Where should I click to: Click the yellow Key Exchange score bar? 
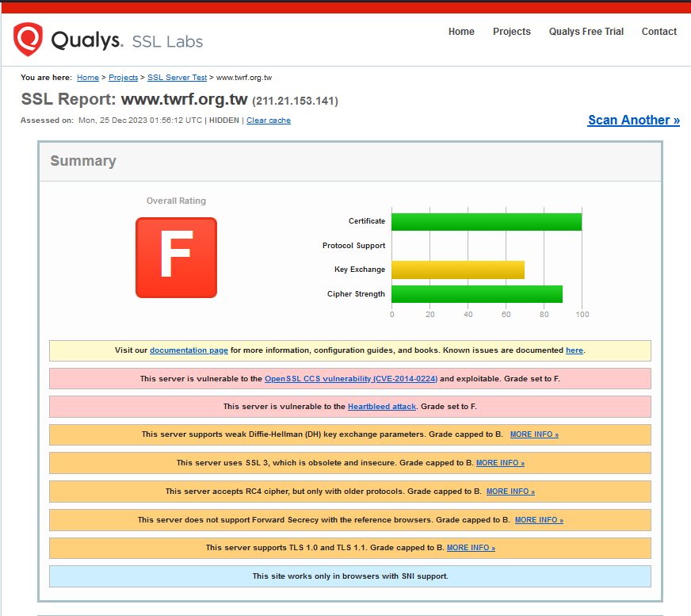(x=458, y=270)
